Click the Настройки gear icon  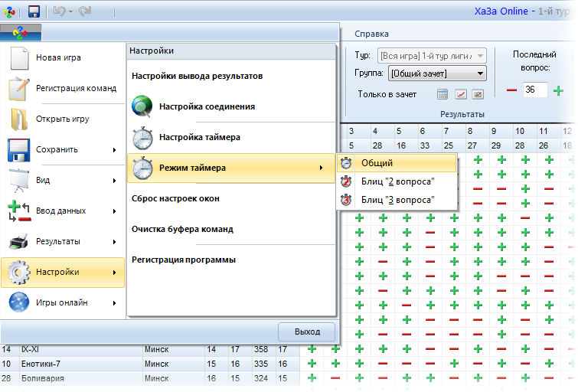click(18, 272)
